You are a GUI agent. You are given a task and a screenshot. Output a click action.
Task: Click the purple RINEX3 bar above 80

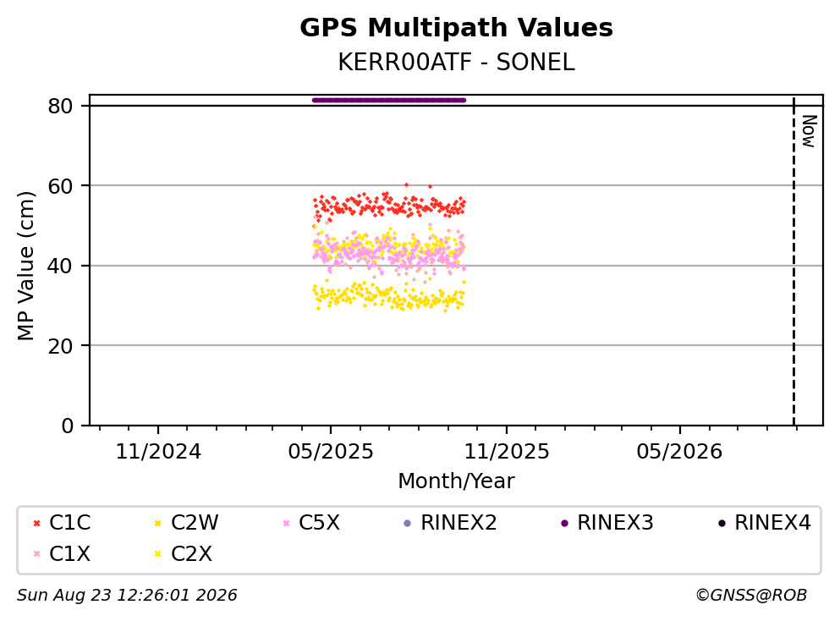pyautogui.click(x=389, y=100)
